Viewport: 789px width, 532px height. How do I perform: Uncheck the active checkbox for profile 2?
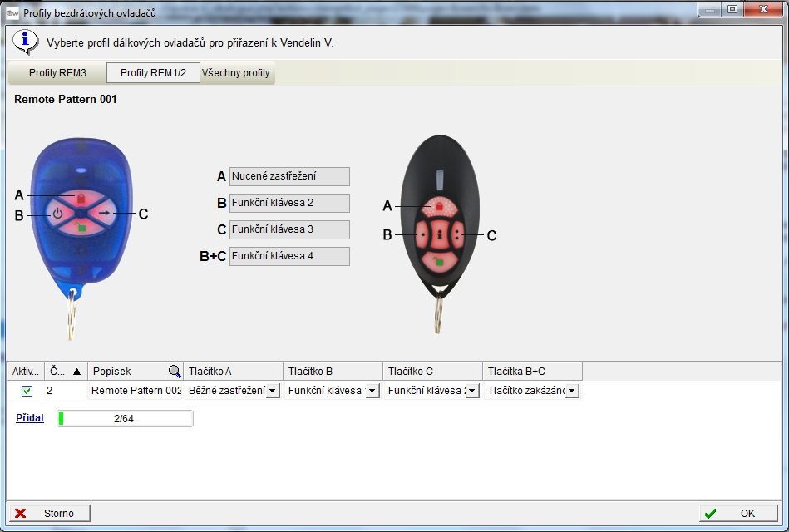point(27,391)
